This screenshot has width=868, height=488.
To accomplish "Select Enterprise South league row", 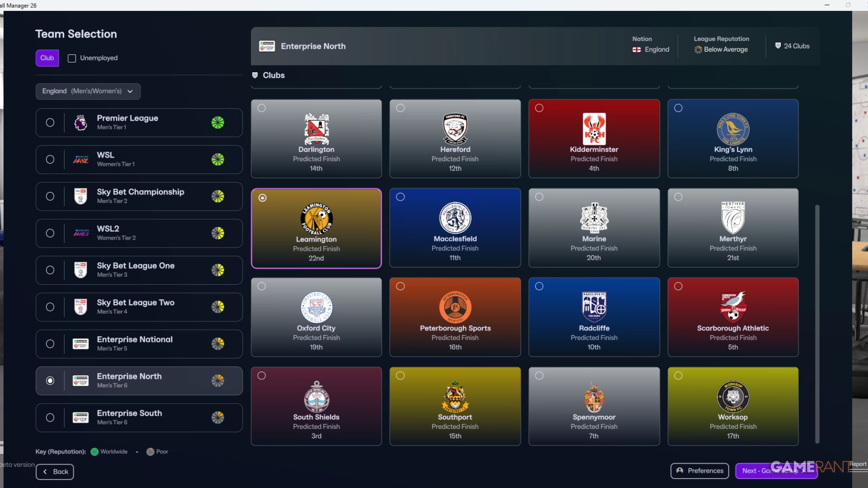I will [x=139, y=418].
